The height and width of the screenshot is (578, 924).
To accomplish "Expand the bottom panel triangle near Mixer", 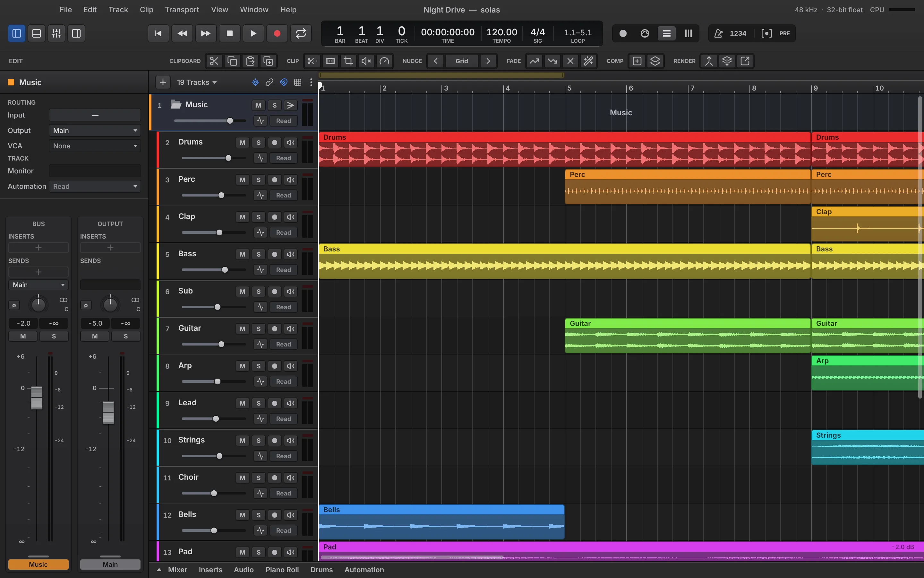I will click(x=159, y=570).
